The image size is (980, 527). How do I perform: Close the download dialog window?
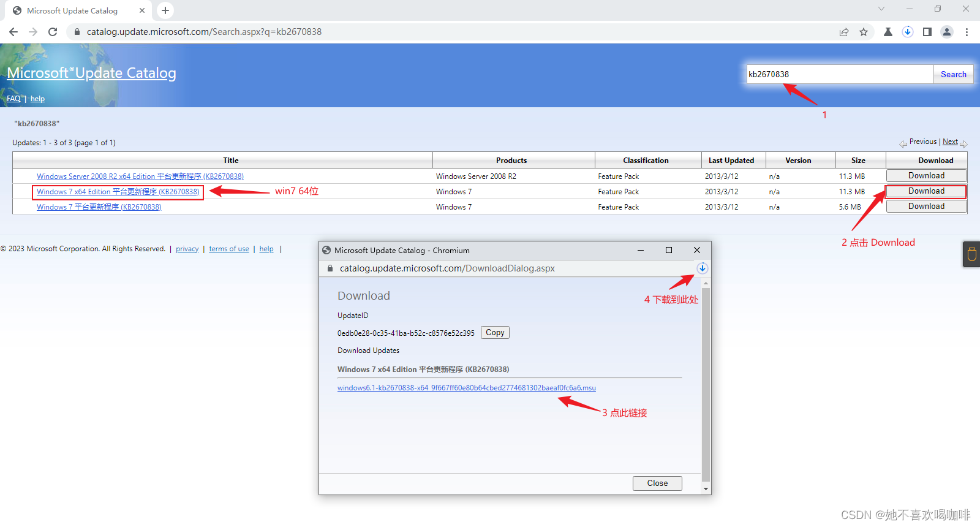[697, 250]
